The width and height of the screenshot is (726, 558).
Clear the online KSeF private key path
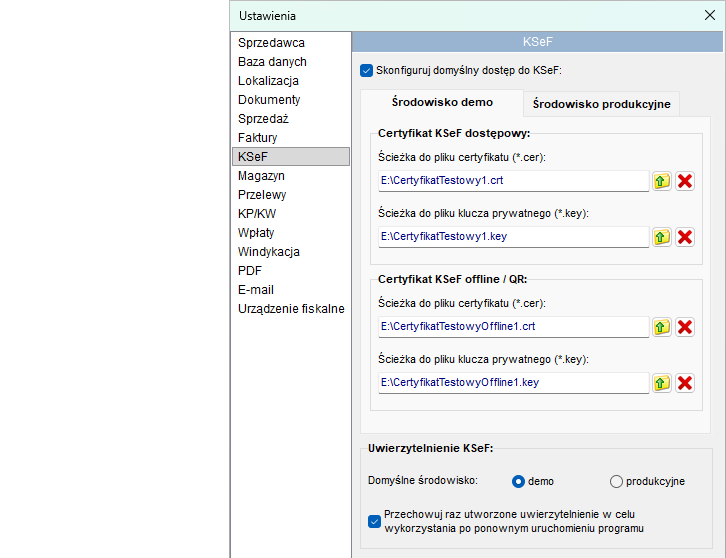[685, 237]
